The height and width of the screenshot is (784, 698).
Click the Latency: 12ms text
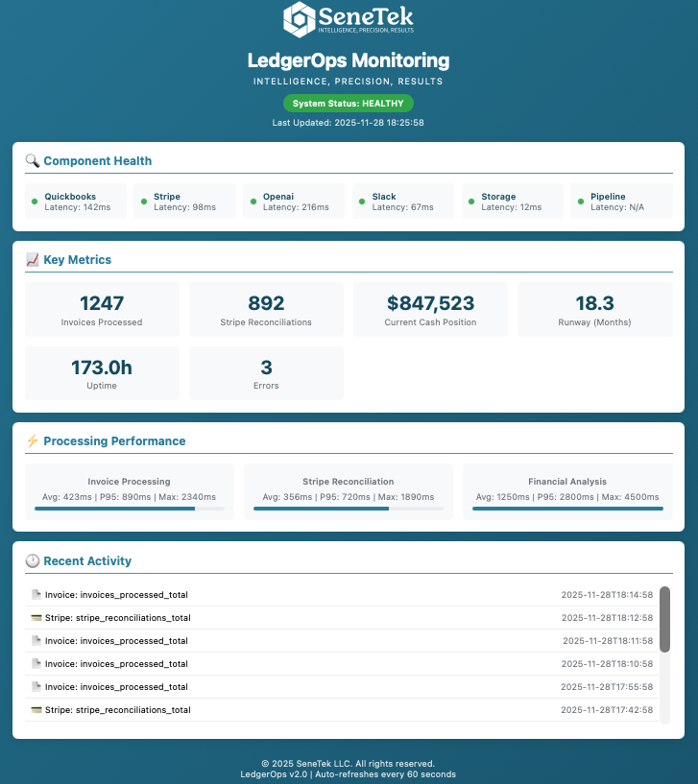(512, 207)
